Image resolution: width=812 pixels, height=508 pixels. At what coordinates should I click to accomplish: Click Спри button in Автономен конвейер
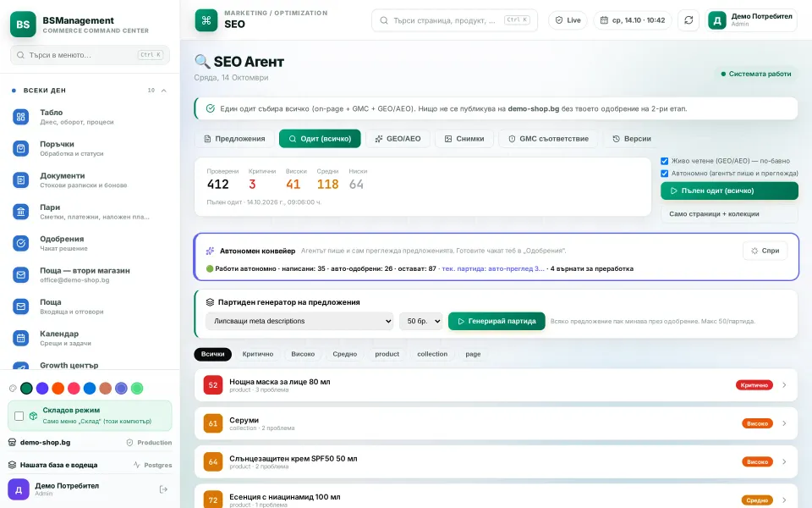click(765, 251)
